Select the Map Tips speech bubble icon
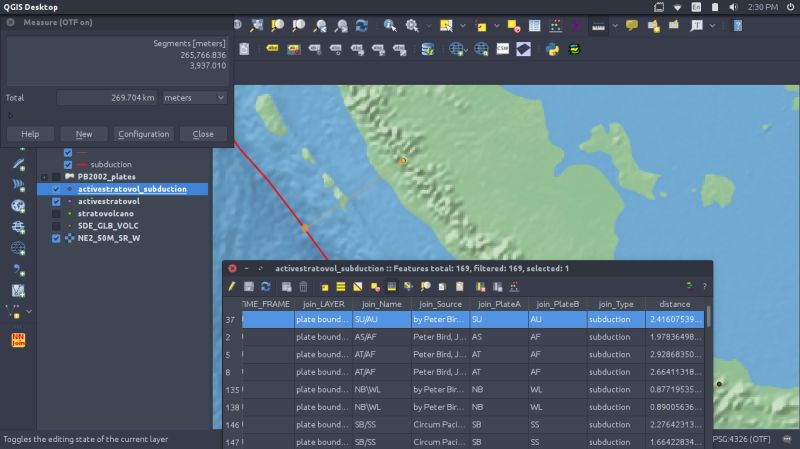 coord(632,25)
